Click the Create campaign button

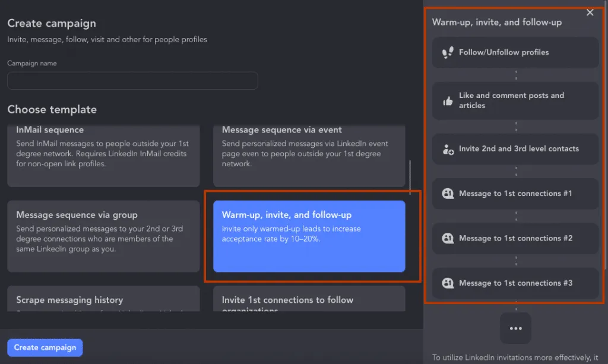[x=45, y=348]
